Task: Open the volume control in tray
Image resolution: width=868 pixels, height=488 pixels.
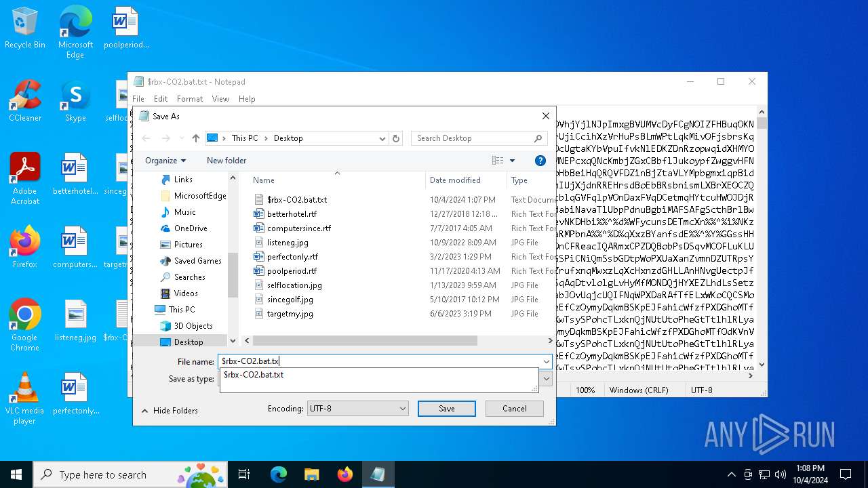Action: (781, 474)
